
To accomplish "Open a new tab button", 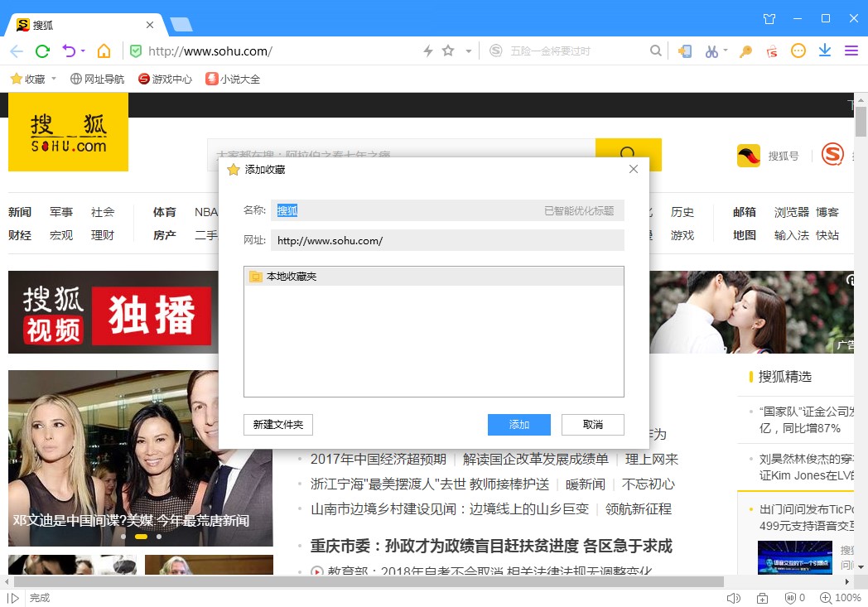I will 181,24.
